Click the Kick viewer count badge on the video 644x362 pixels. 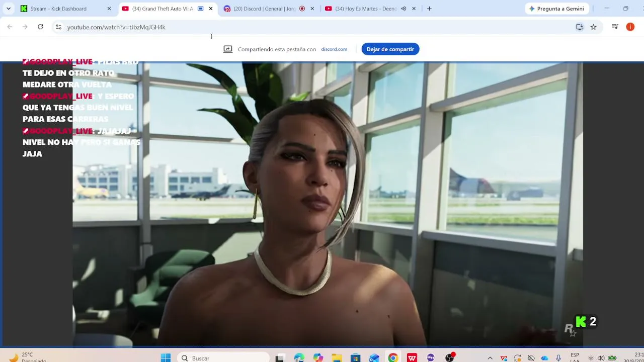[587, 322]
